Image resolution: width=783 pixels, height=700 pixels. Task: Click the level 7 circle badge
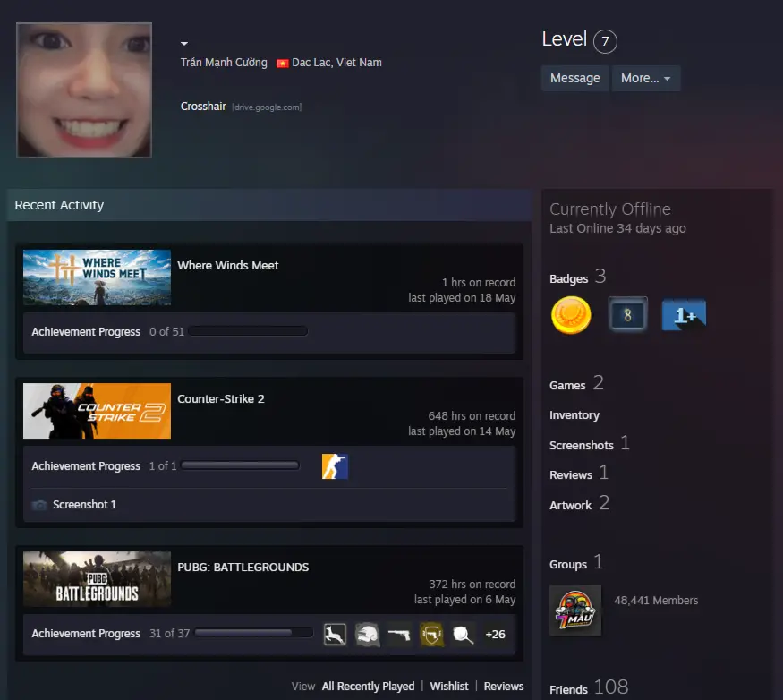605,41
